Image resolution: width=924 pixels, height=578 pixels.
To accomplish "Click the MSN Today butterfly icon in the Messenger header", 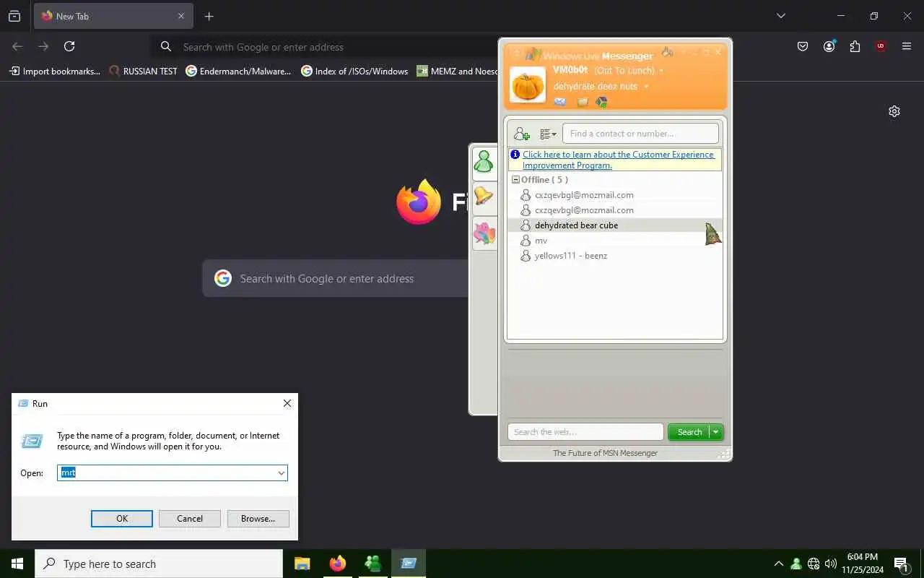I will click(601, 102).
